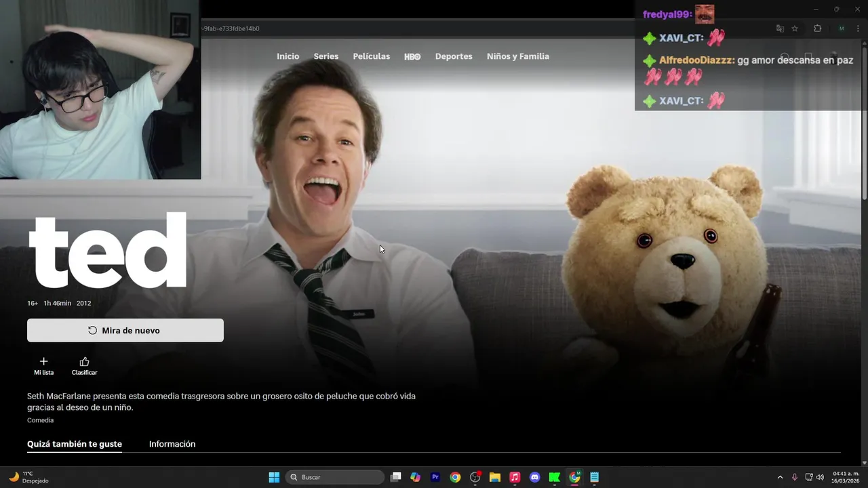This screenshot has width=868, height=488.
Task: Open Adobe Premiere Pro from taskbar
Action: 435,477
